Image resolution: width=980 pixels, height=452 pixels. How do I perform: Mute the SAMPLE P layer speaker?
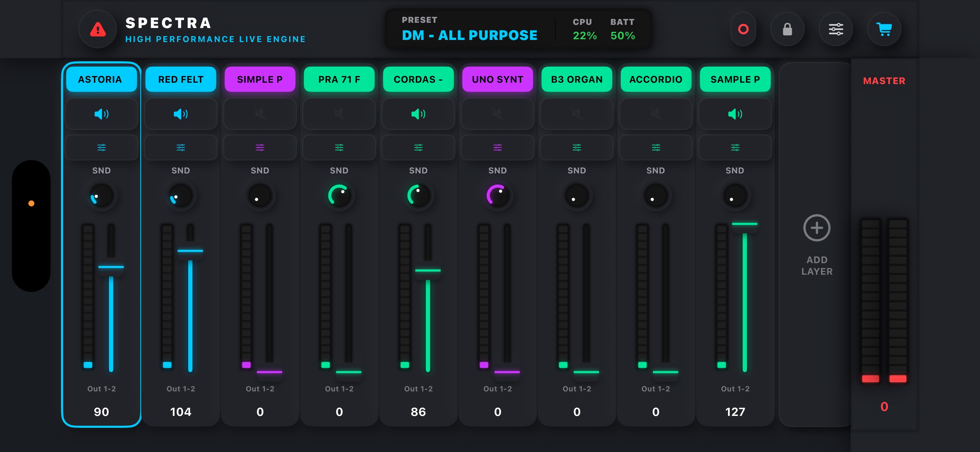point(735,114)
